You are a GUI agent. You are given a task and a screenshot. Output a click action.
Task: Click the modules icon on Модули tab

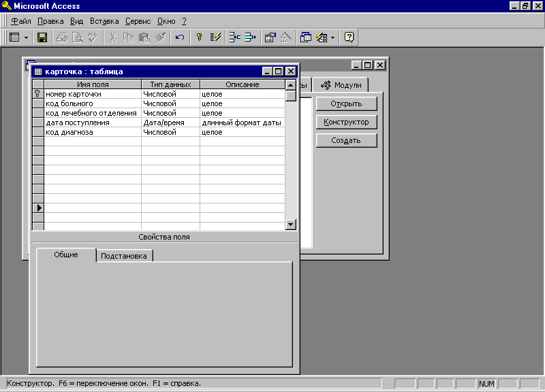point(326,84)
